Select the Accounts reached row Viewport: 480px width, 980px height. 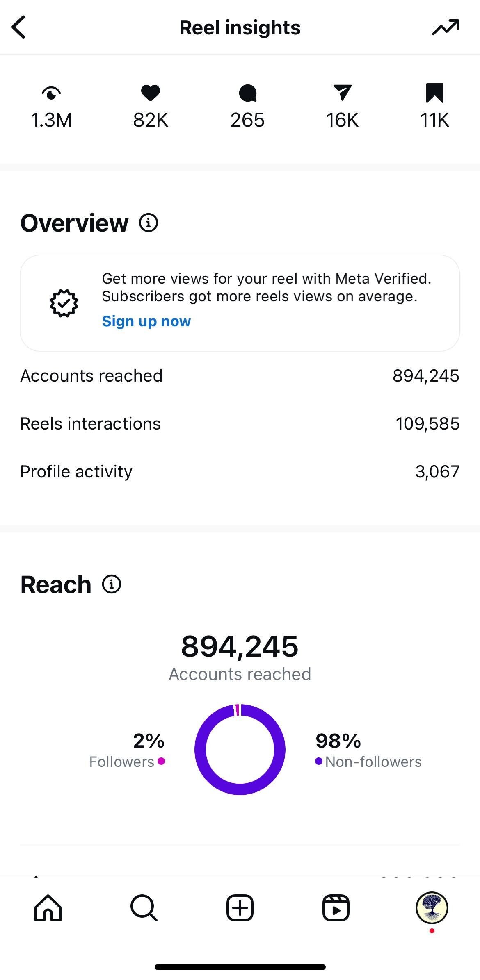pos(240,376)
